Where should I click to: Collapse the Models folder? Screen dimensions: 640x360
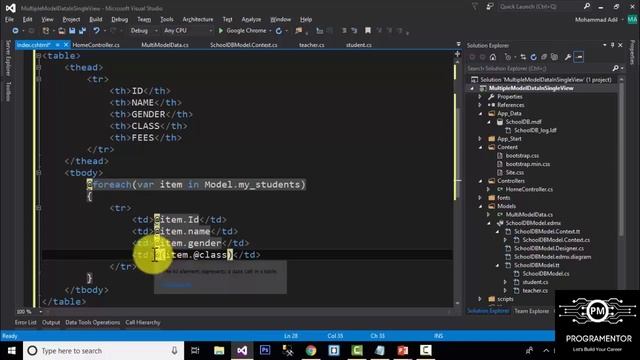tap(480, 206)
